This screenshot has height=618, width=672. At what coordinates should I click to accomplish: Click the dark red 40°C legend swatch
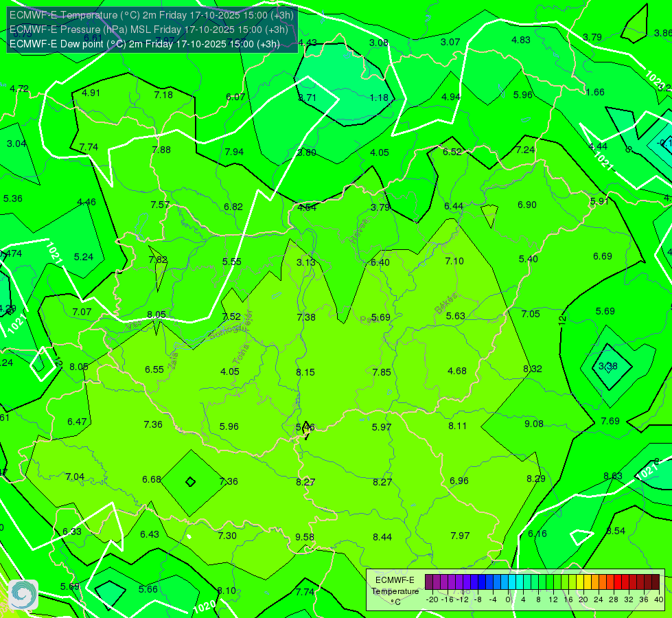(656, 582)
